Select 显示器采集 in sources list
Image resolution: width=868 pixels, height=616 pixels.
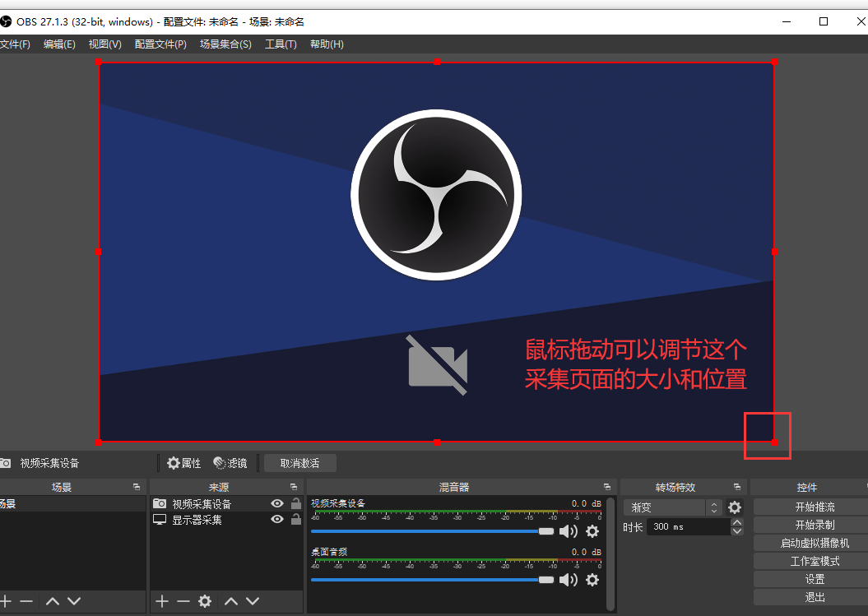[x=197, y=521]
